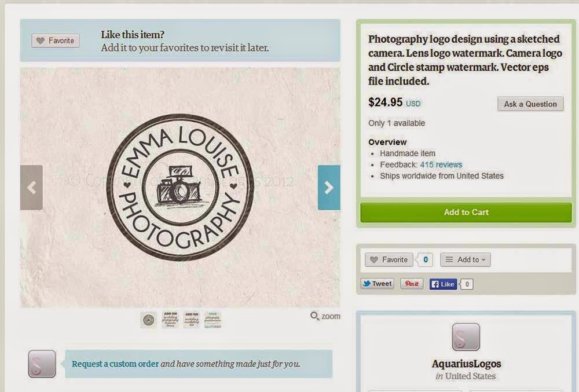Show the next product image arrow
The image size is (579, 392).
pyautogui.click(x=329, y=188)
